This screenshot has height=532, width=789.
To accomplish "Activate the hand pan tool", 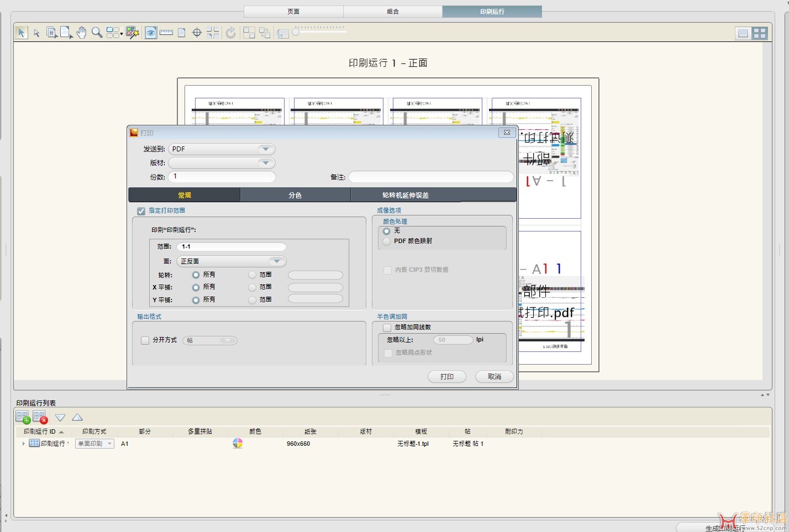I will (81, 33).
